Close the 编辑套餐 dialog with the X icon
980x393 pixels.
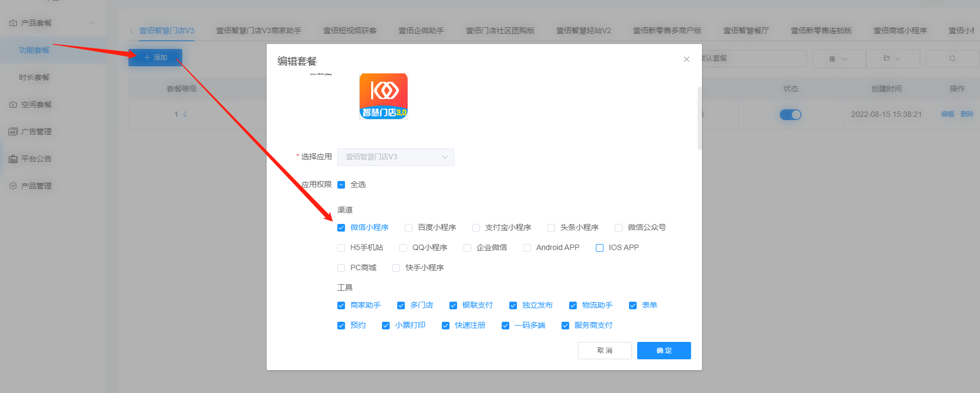pos(687,59)
